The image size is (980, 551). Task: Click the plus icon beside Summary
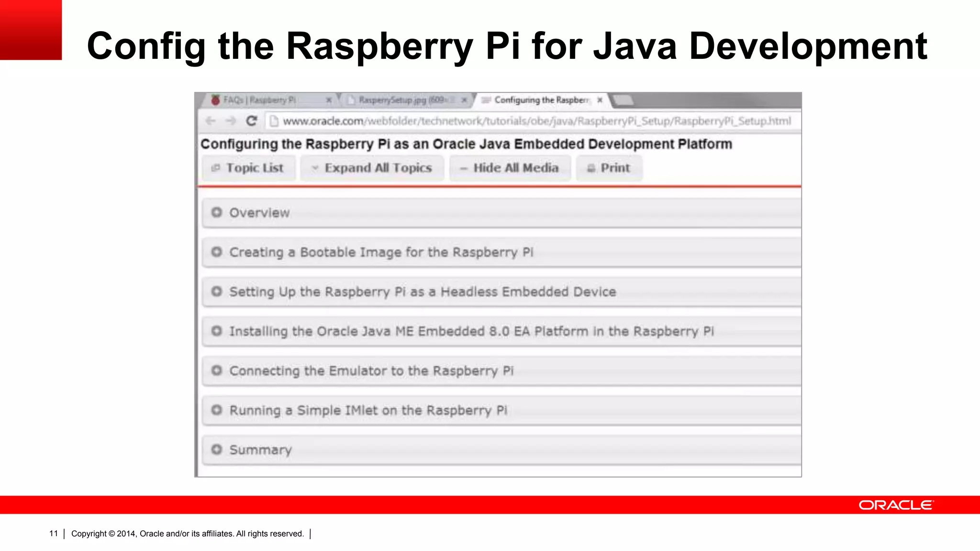click(x=217, y=449)
